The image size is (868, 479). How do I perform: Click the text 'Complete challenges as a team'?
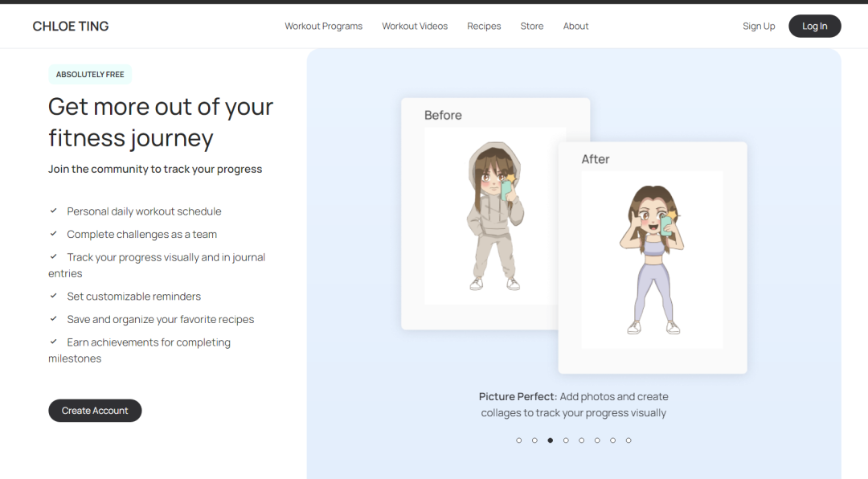tap(141, 234)
